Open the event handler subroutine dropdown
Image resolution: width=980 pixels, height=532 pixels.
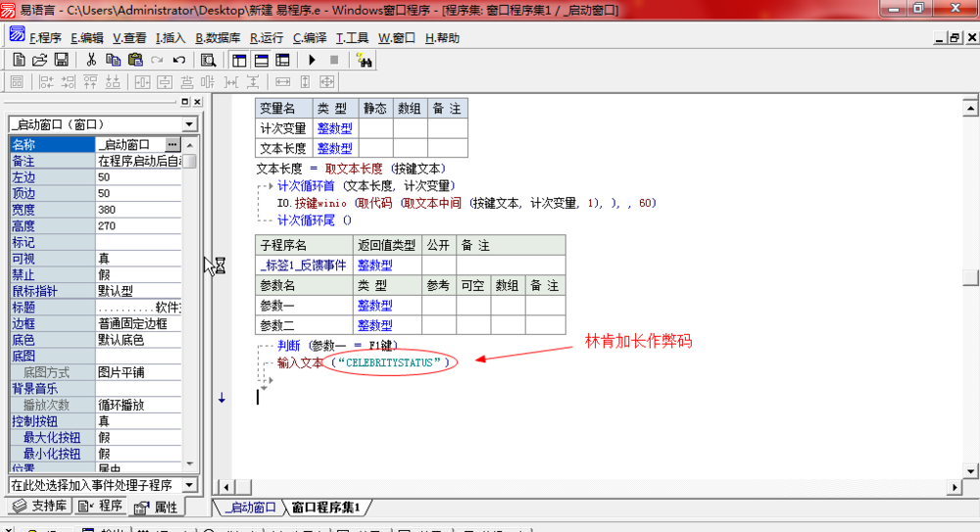189,485
